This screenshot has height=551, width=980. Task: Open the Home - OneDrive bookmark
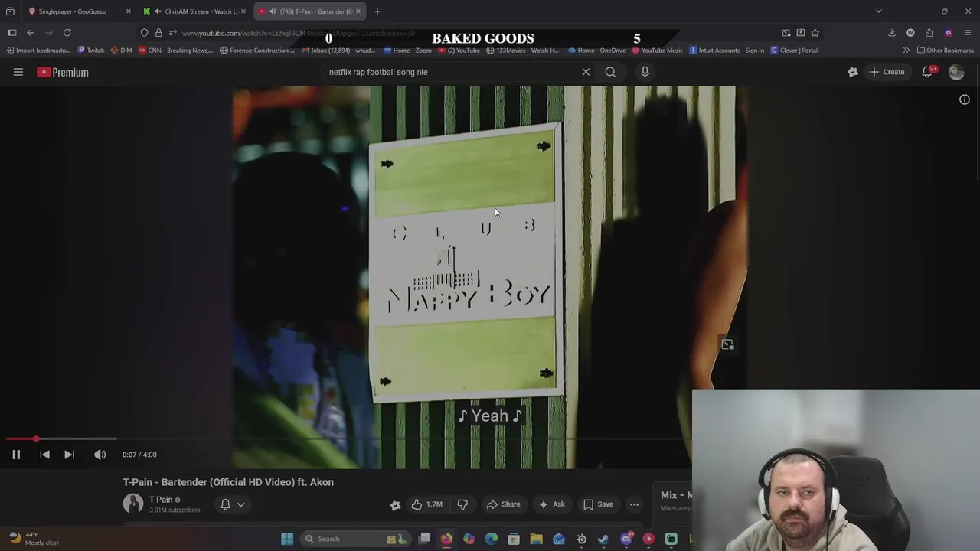596,51
